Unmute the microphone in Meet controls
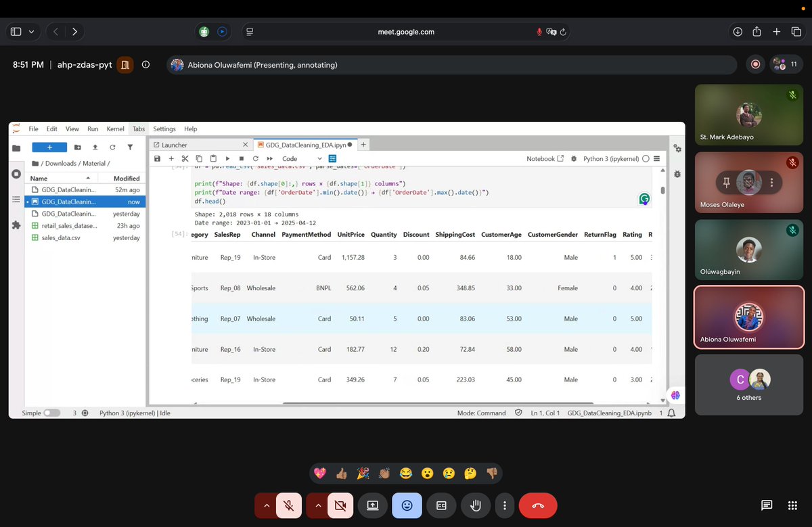 (288, 505)
